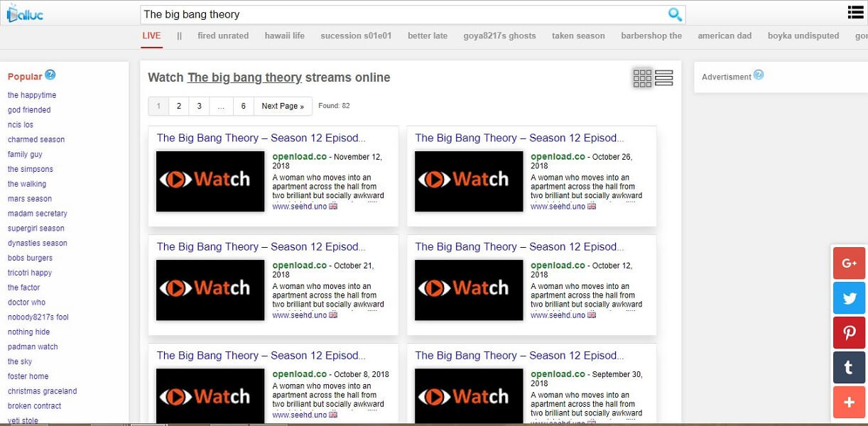Screen dimensions: 868x426
Task: Open live search 'sucession s01e01'
Action: [x=356, y=35]
